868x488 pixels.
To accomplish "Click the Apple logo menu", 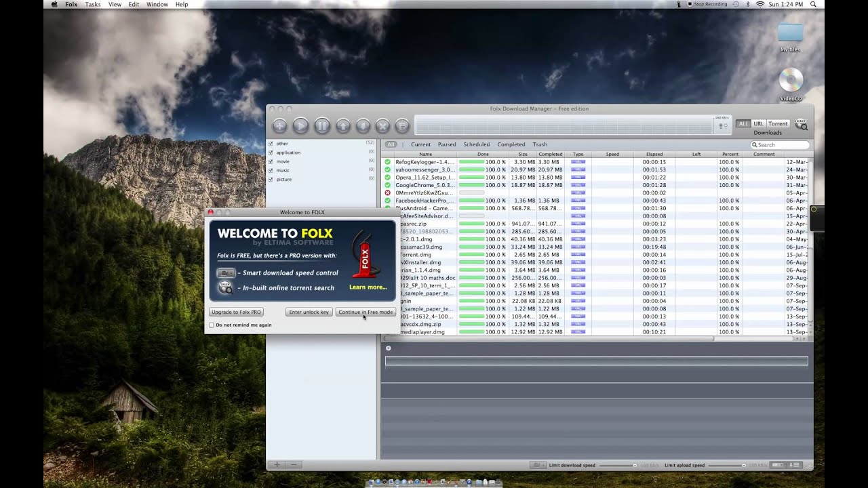I will click(x=54, y=4).
